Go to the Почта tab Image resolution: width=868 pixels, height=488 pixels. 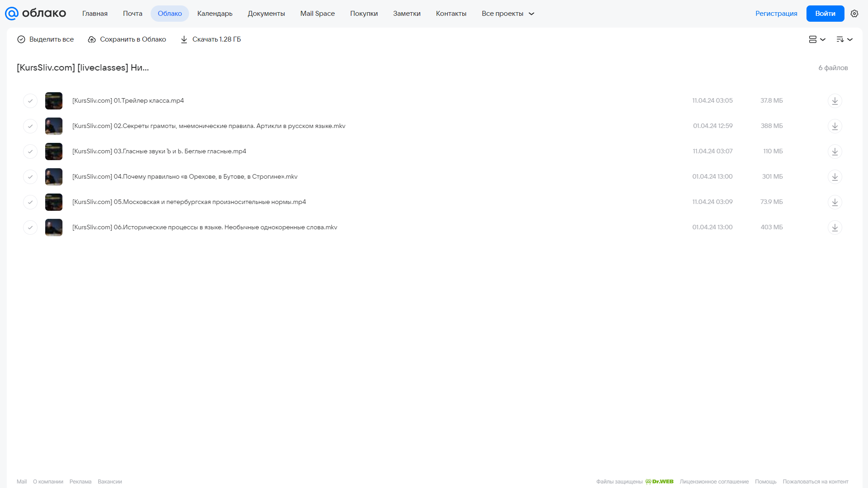[x=133, y=14]
